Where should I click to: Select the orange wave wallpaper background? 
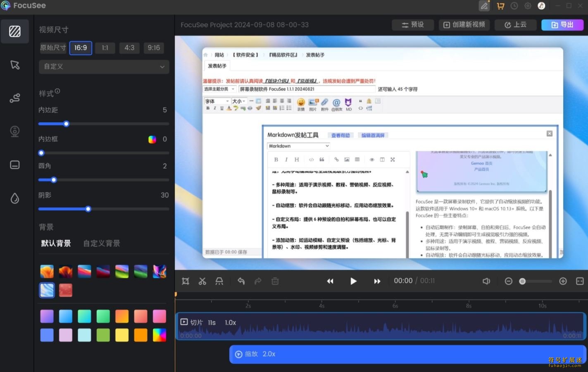(x=47, y=272)
